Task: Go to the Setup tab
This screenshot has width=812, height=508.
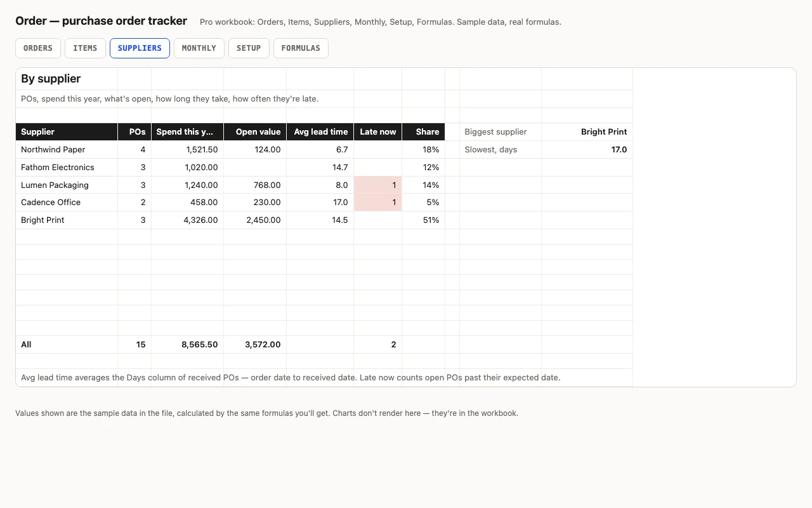Action: click(x=249, y=48)
